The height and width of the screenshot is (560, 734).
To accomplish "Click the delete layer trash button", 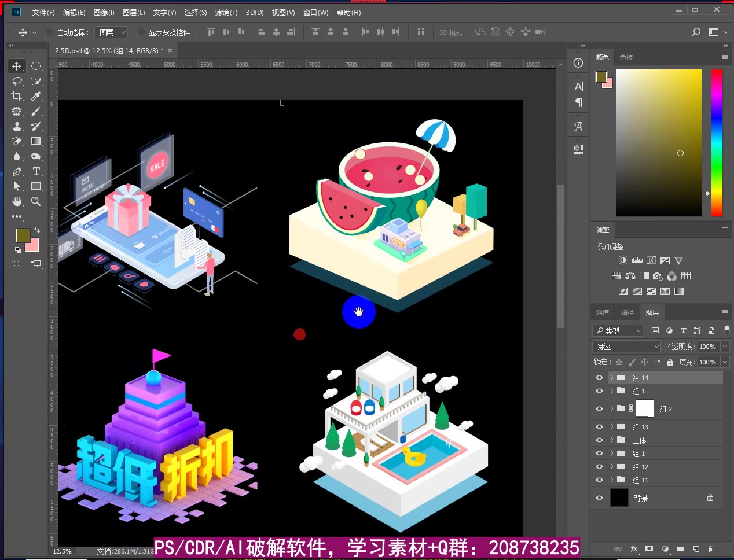I will pyautogui.click(x=712, y=549).
